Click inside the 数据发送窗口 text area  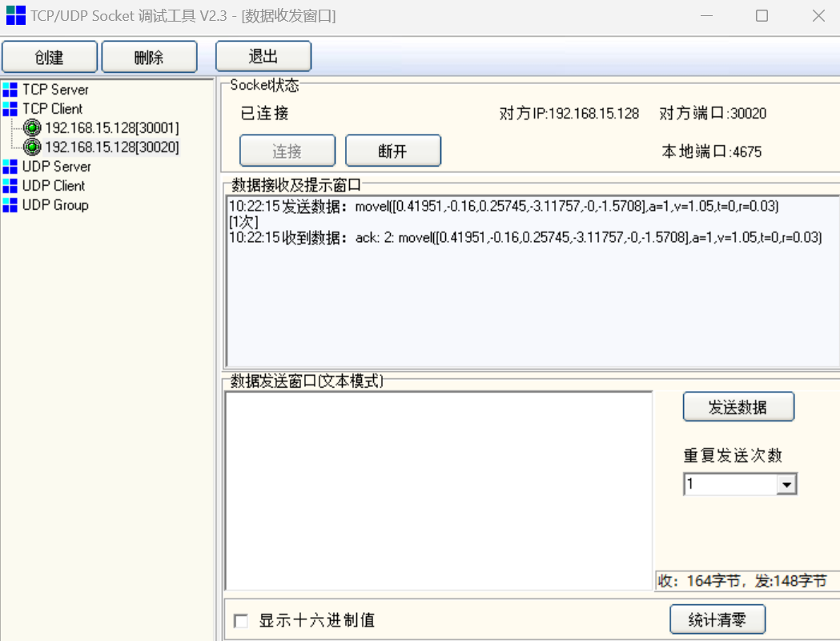(x=438, y=490)
